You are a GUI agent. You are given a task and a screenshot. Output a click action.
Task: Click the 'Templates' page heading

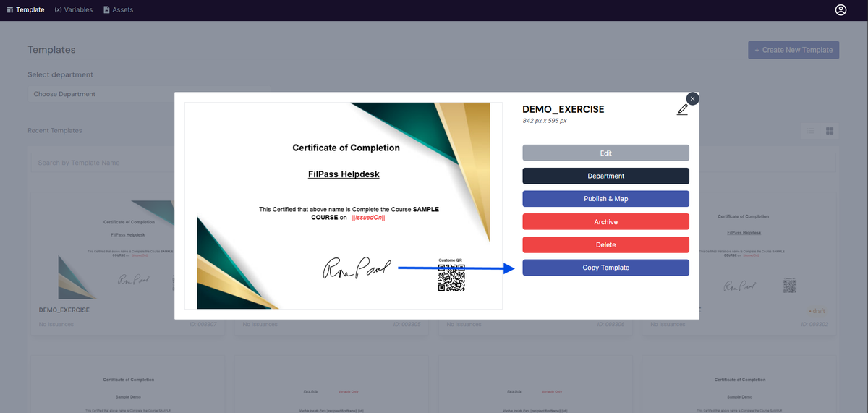click(x=51, y=50)
